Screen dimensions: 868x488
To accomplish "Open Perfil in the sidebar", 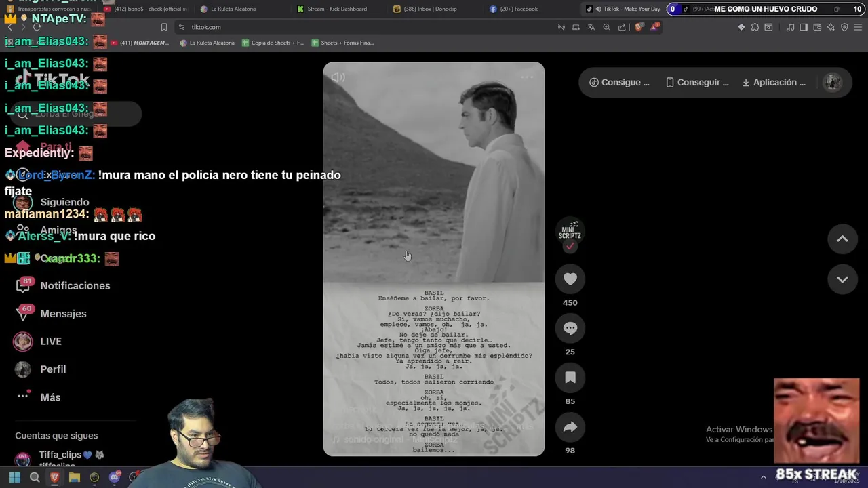I will [41, 369].
